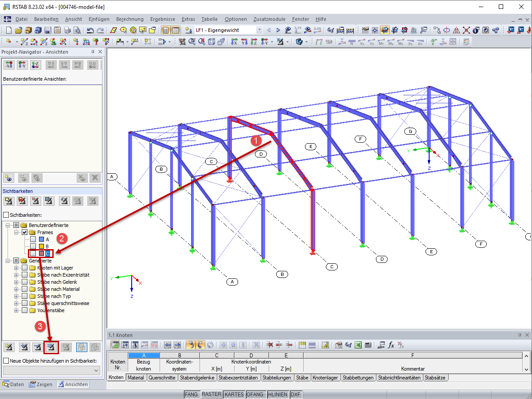Toggle OFANG in status bar
The image size is (532, 399).
click(x=256, y=394)
